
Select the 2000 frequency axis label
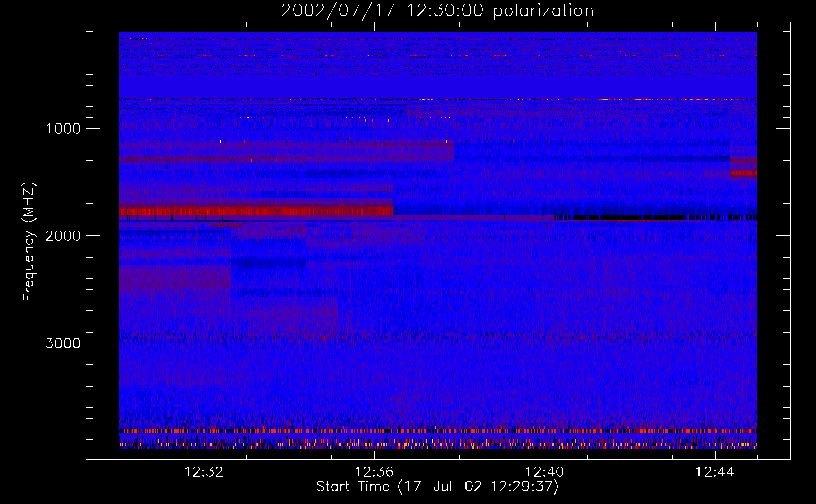pyautogui.click(x=63, y=236)
